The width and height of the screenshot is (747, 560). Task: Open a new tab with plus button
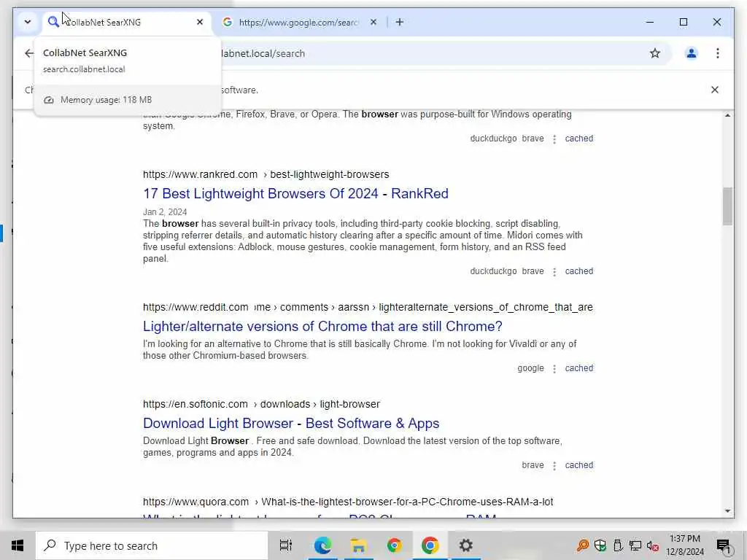point(399,22)
